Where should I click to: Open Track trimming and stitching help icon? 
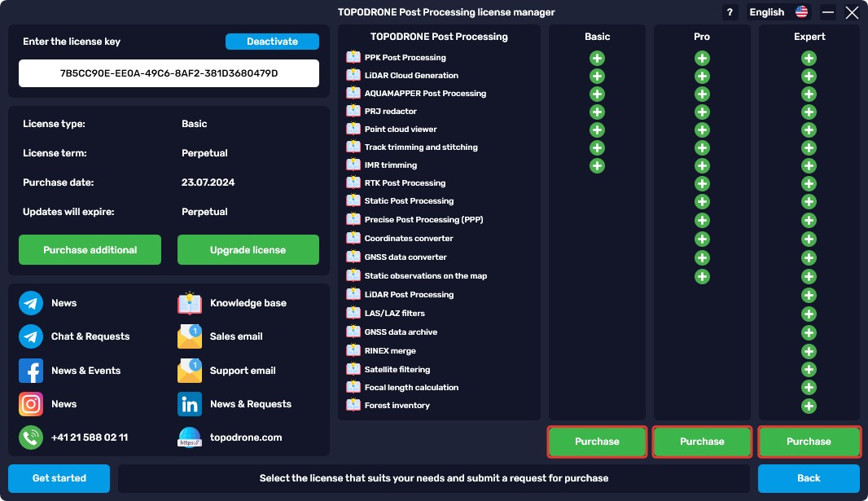[x=353, y=147]
